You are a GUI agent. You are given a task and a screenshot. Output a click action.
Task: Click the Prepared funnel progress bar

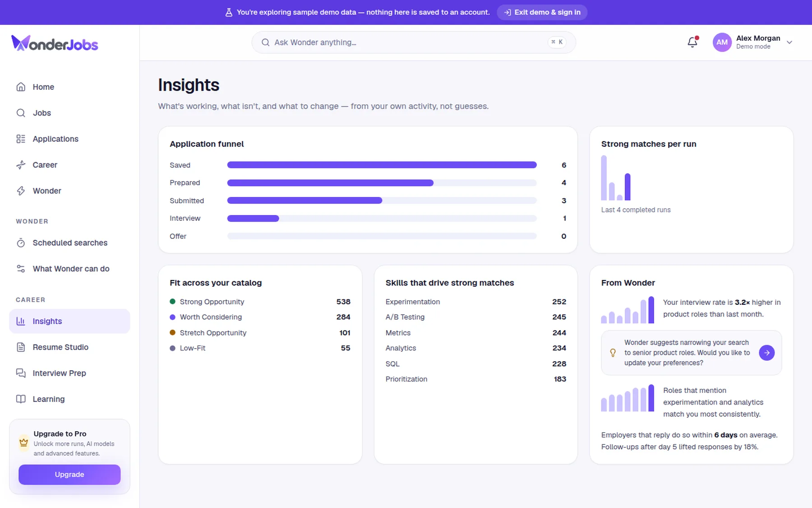(x=382, y=183)
